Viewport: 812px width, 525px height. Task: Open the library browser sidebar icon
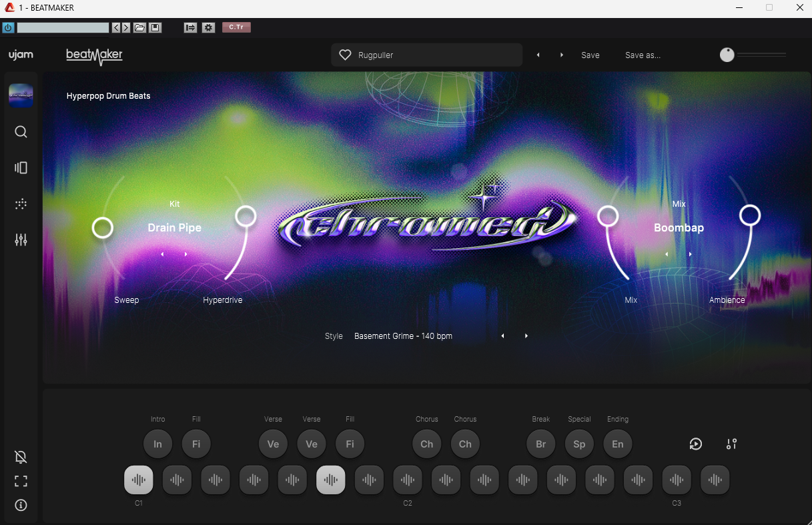[x=21, y=168]
